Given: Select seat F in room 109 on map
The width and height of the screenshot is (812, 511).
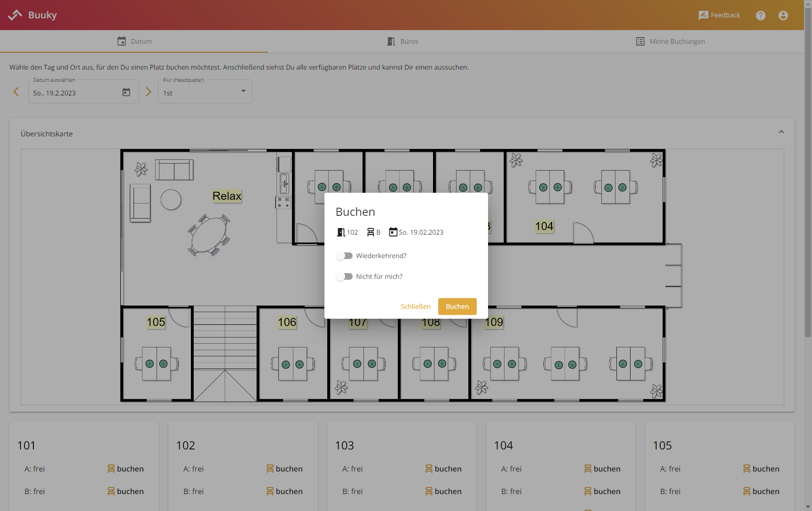Looking at the screenshot, I should (638, 364).
